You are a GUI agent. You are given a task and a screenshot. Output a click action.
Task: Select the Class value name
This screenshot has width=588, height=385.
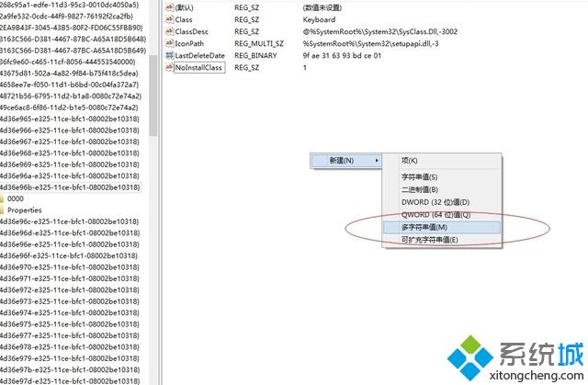(184, 19)
